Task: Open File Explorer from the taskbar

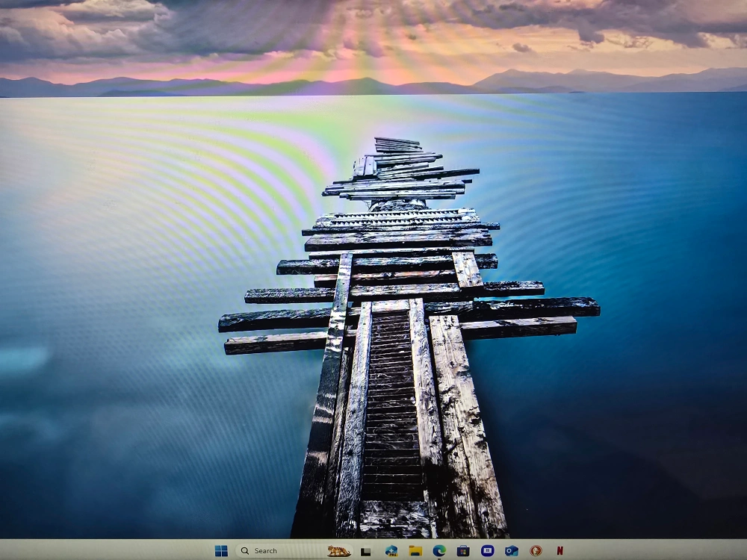Action: coord(415,551)
